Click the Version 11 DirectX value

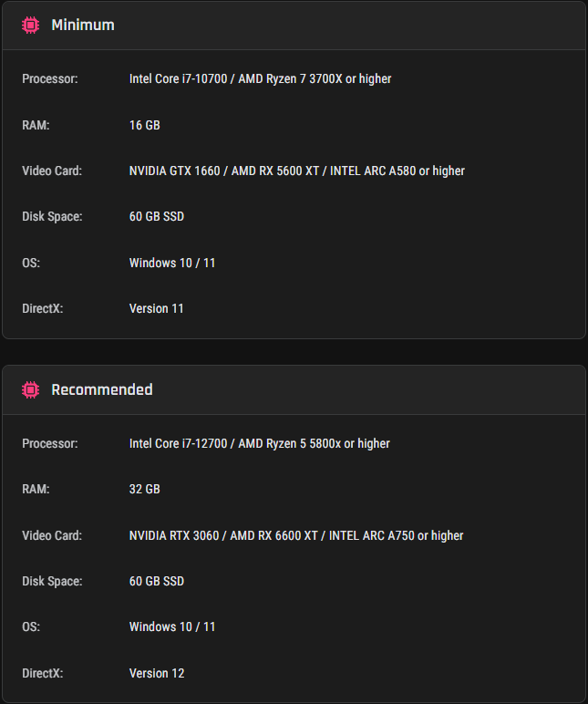pyautogui.click(x=156, y=309)
